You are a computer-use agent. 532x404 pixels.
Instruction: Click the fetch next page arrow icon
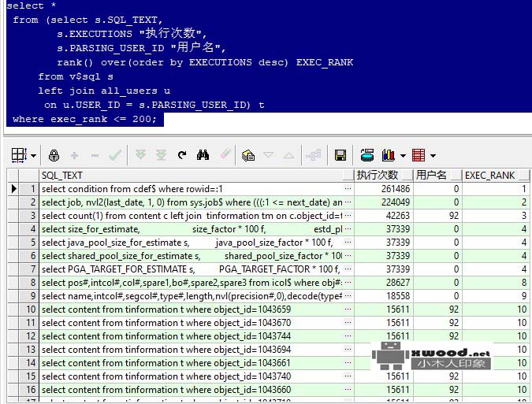tap(140, 155)
